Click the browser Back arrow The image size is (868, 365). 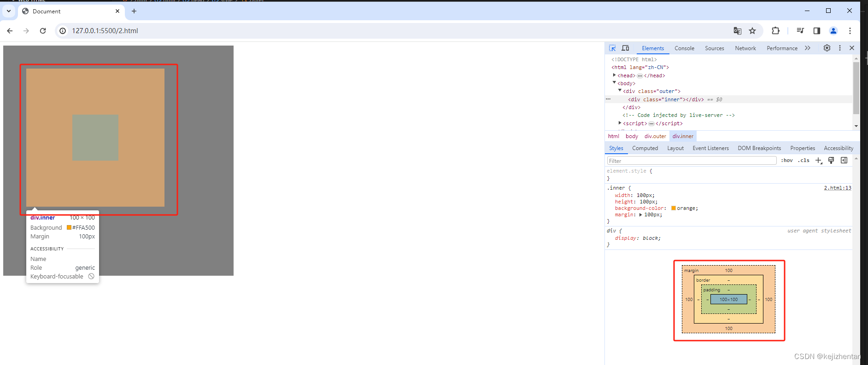(10, 31)
